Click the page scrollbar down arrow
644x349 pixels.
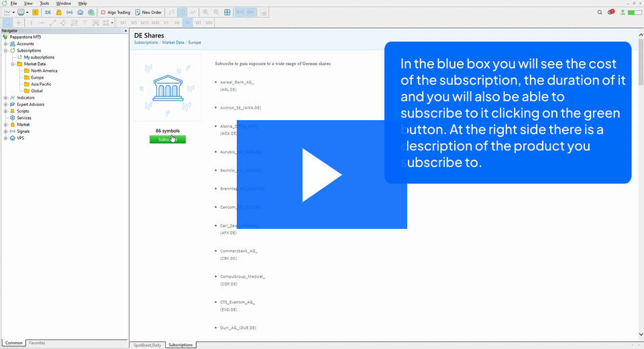[x=641, y=335]
